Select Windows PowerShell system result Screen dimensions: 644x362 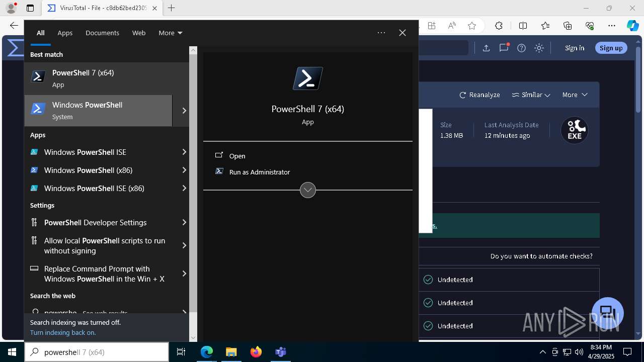(98, 111)
